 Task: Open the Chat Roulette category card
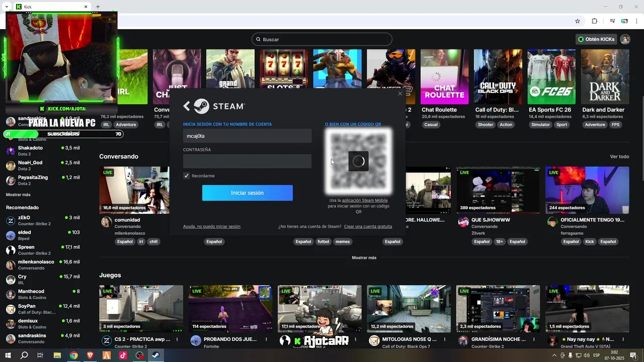click(444, 76)
